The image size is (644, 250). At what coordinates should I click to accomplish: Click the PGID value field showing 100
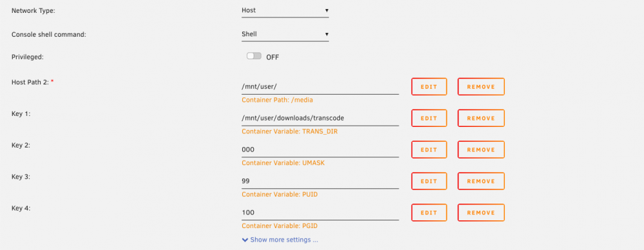click(x=320, y=213)
